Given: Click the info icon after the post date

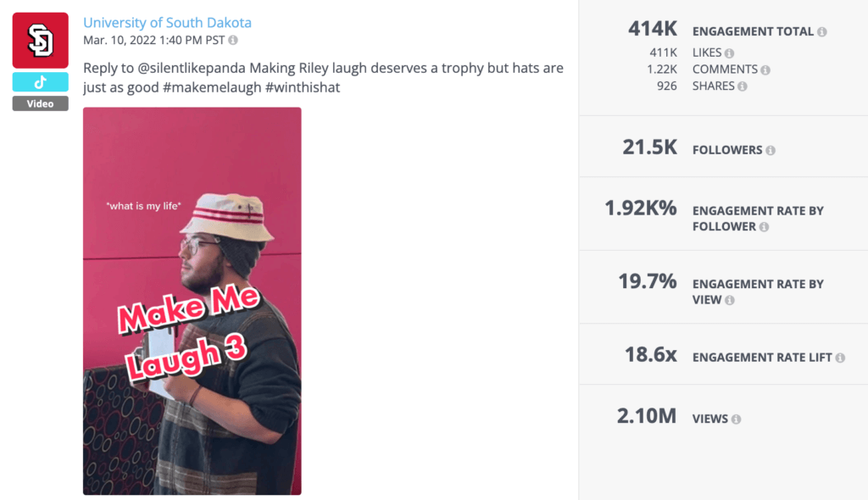Looking at the screenshot, I should 232,42.
